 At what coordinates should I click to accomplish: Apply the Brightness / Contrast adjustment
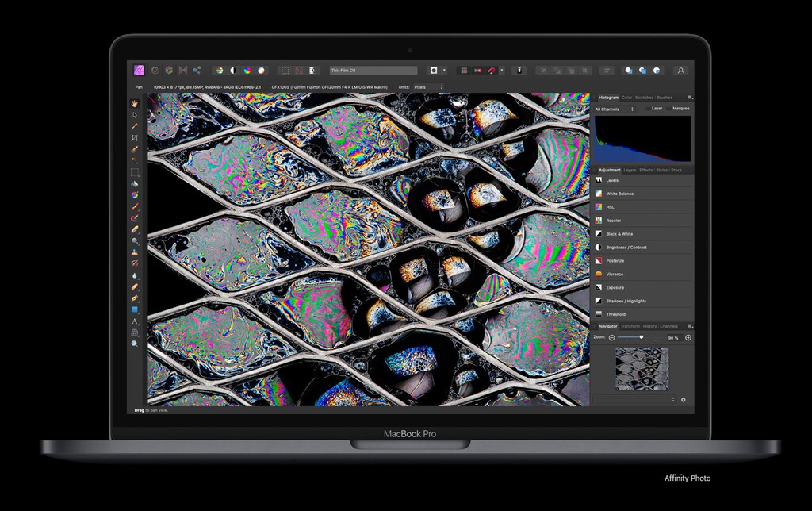pos(642,248)
